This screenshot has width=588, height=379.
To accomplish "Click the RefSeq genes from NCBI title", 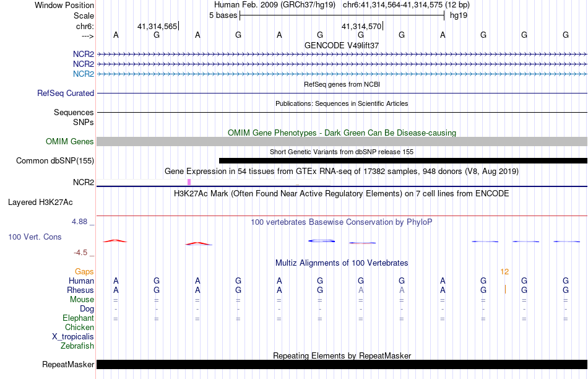I will [x=342, y=84].
